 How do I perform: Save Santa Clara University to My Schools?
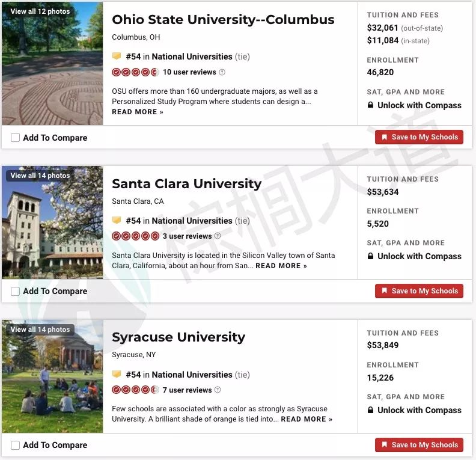coord(419,291)
